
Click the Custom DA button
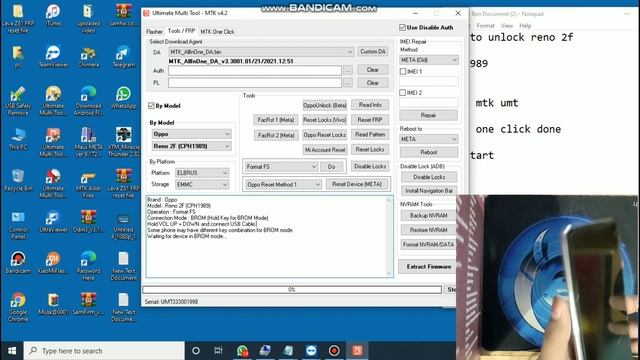click(x=373, y=51)
